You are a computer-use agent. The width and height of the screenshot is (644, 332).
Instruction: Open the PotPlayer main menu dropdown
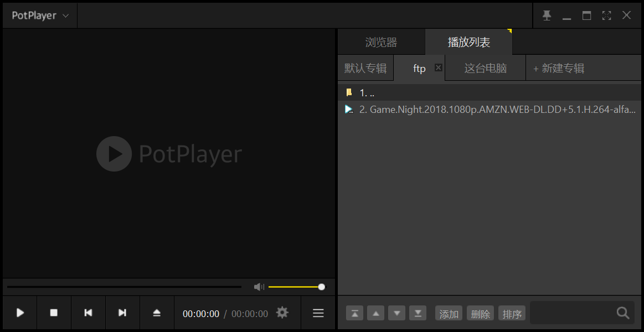[x=40, y=15]
